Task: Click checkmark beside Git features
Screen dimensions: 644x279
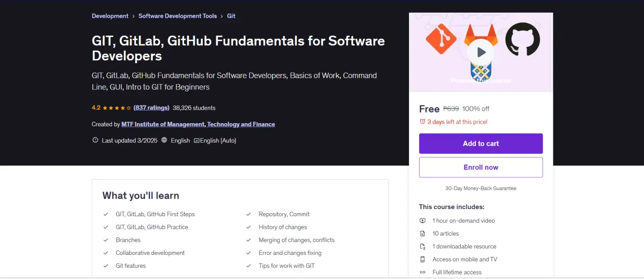Action: 106,266
